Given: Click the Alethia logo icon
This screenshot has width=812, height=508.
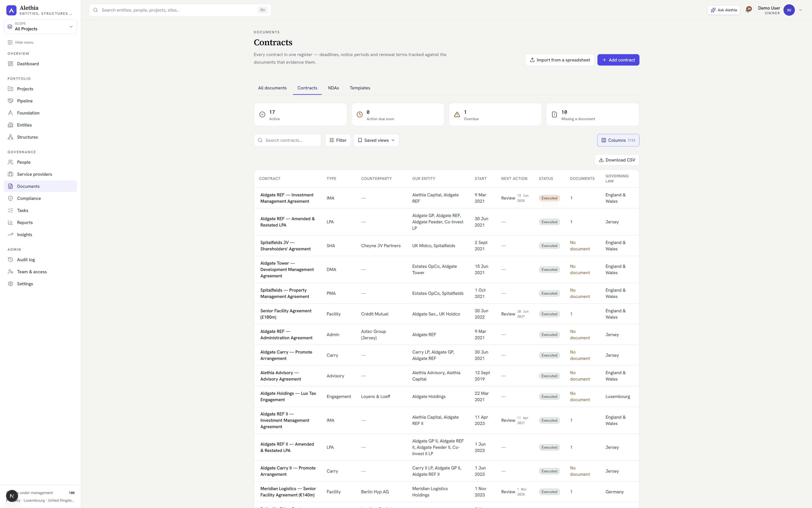Looking at the screenshot, I should point(11,10).
